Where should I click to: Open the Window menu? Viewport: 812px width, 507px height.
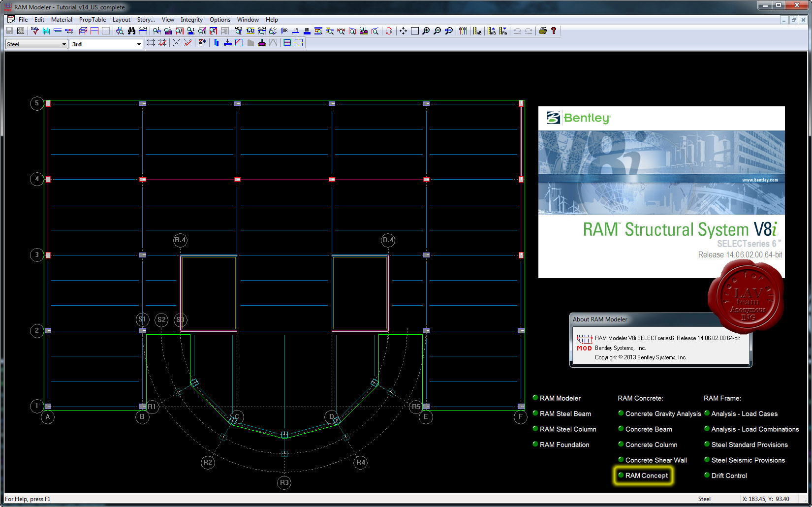[248, 20]
